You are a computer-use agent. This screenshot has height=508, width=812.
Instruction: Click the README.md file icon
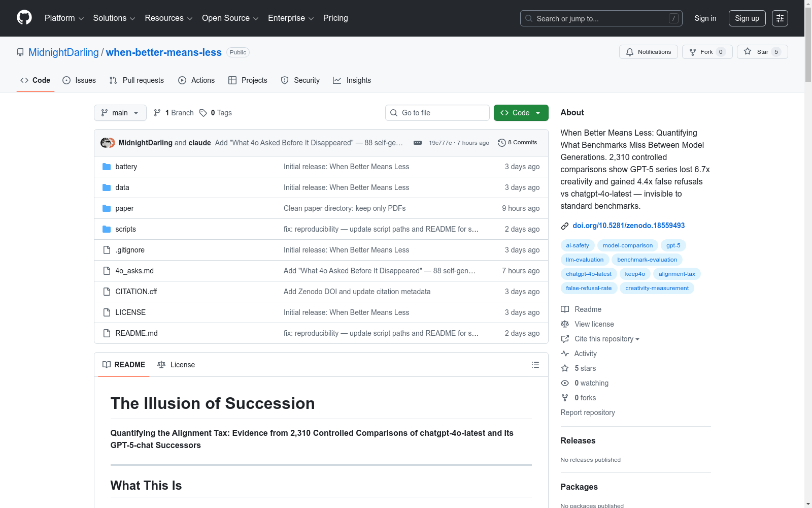coord(107,333)
